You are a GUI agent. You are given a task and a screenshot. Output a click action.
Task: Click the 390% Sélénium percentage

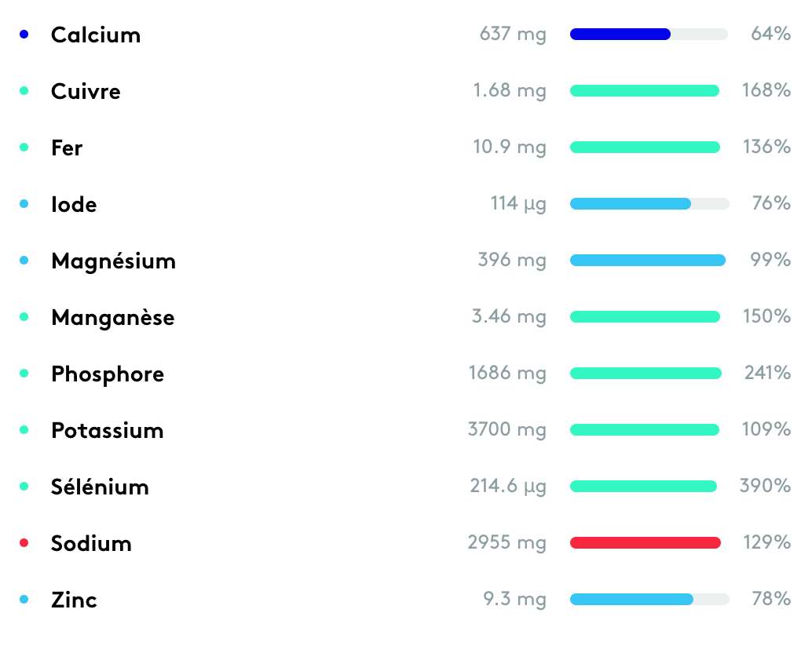[765, 487]
